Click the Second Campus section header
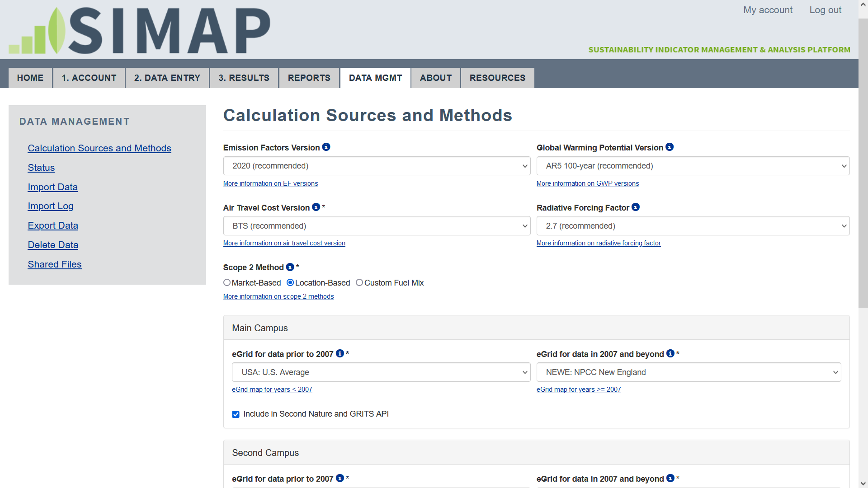 pyautogui.click(x=537, y=452)
